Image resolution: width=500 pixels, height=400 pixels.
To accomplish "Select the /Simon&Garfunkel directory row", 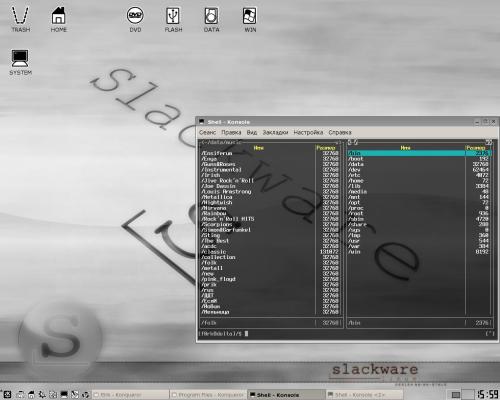I will [270, 230].
